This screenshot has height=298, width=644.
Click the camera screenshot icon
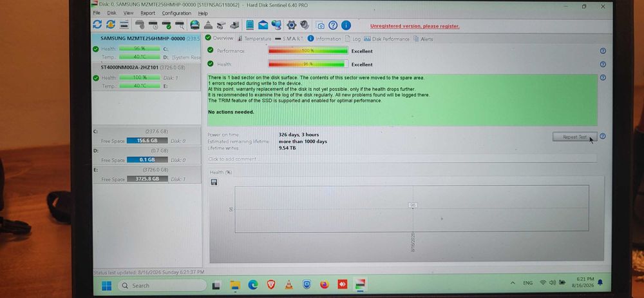click(320, 26)
